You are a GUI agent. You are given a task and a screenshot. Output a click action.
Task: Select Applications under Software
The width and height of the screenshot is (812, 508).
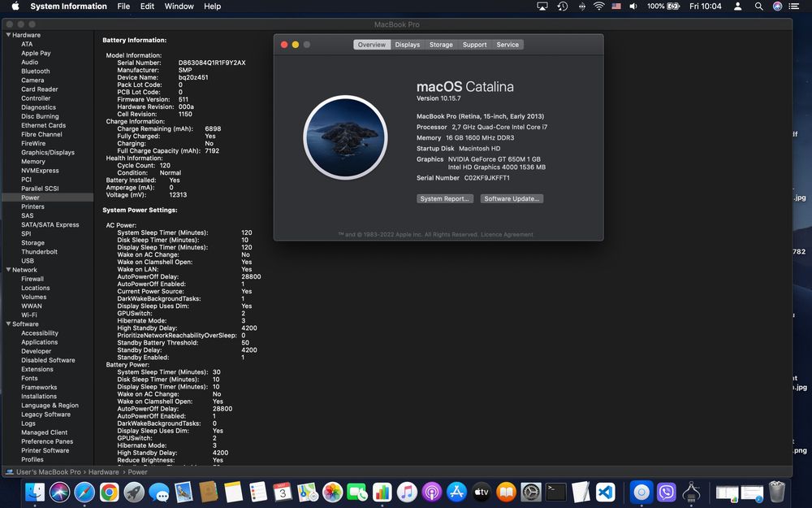(39, 342)
